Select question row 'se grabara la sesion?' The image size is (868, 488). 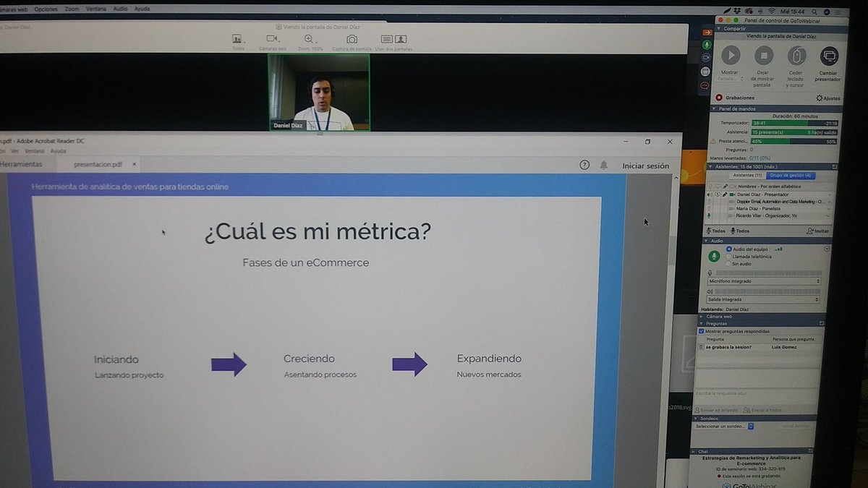(x=758, y=347)
